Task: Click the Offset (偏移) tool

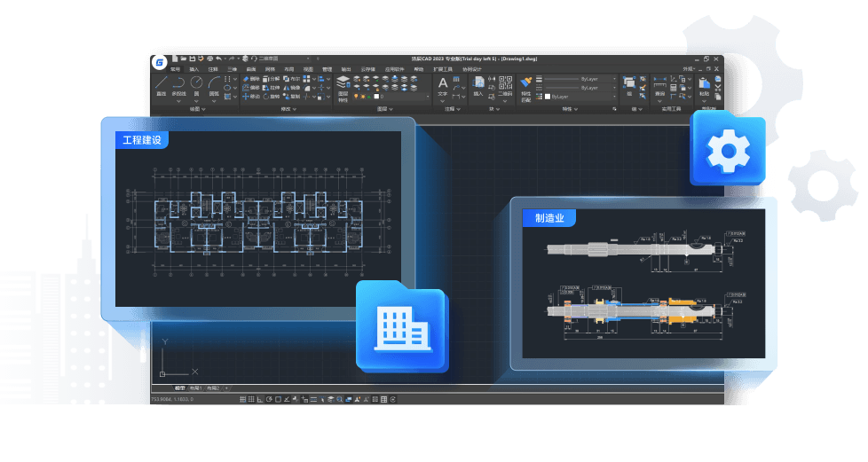Action: pyautogui.click(x=251, y=88)
